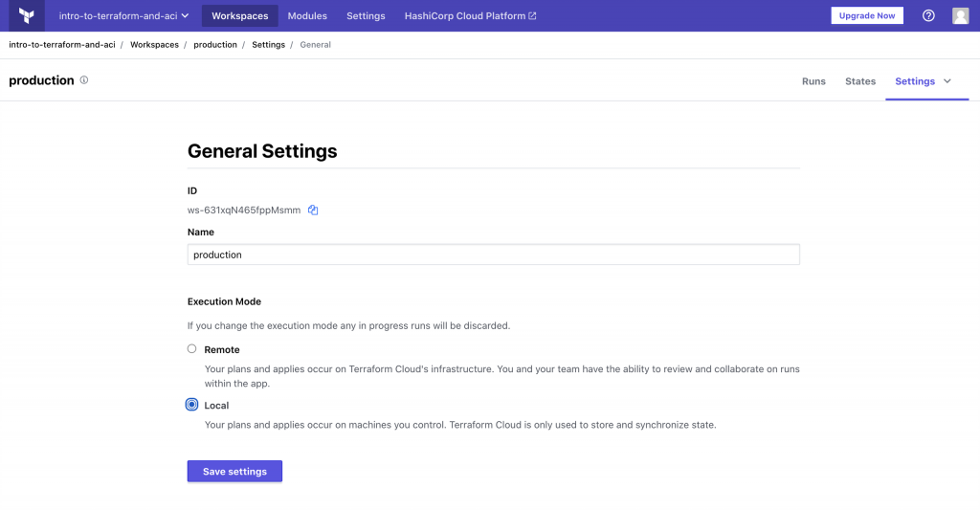The image size is (980, 510).
Task: Copy the workspace ID with the clipboard icon
Action: click(313, 211)
